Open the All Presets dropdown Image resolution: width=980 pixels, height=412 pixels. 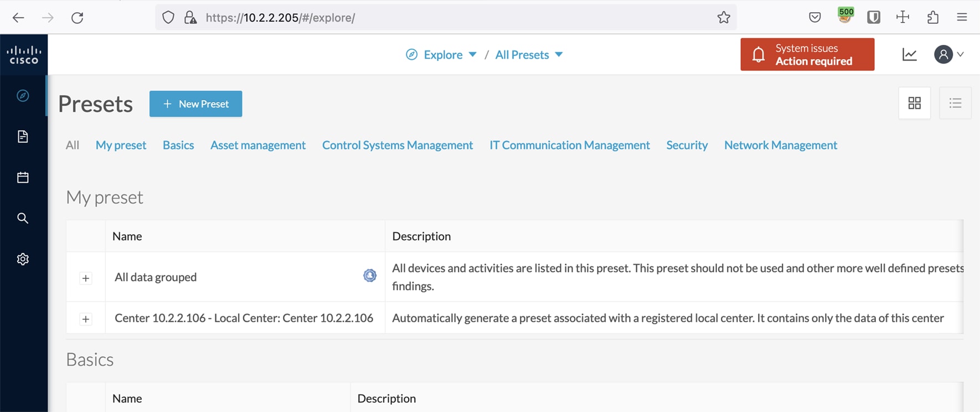click(529, 55)
